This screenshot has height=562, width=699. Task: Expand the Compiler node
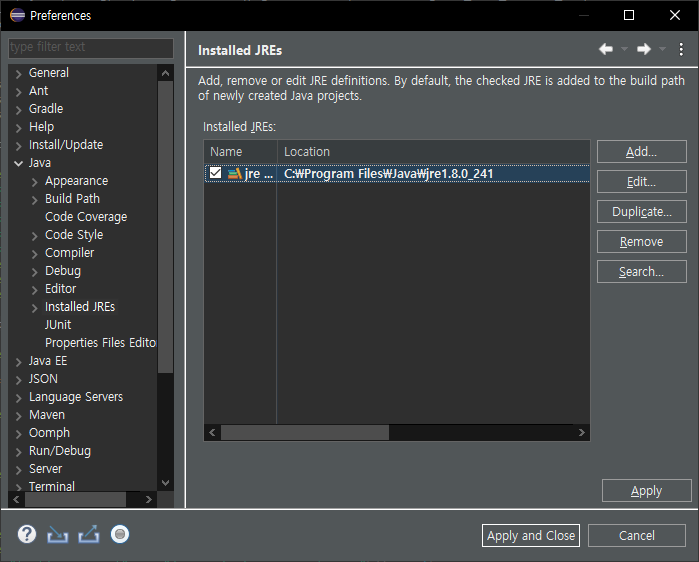coord(34,254)
